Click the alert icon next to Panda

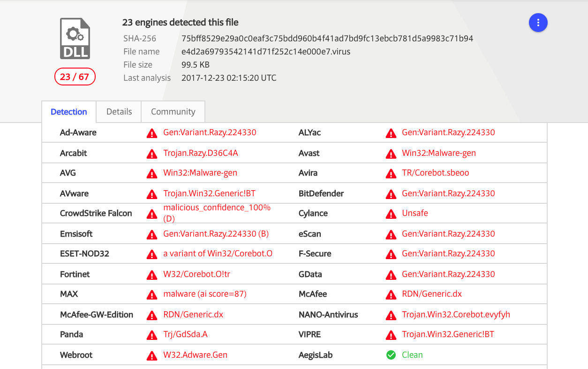(151, 335)
